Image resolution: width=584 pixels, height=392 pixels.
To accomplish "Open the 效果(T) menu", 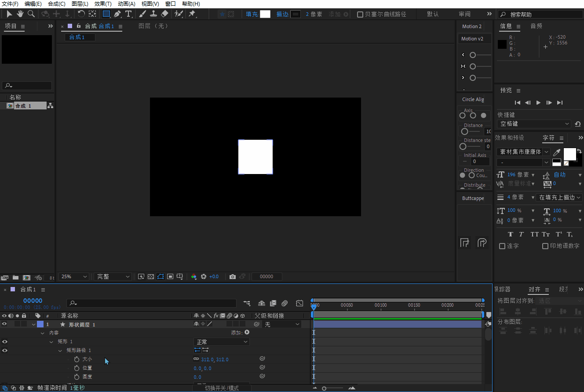I will click(x=103, y=4).
